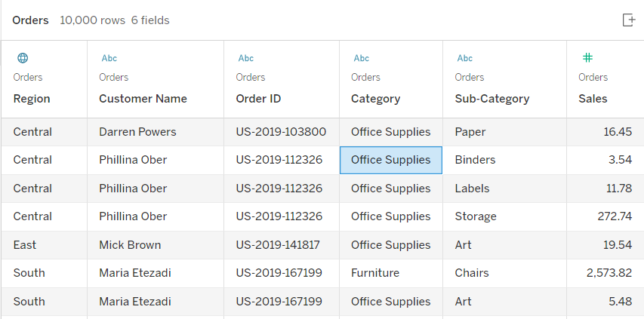Select the 2,573.82 sales value cell
Image resolution: width=644 pixels, height=319 pixels.
pyautogui.click(x=605, y=273)
